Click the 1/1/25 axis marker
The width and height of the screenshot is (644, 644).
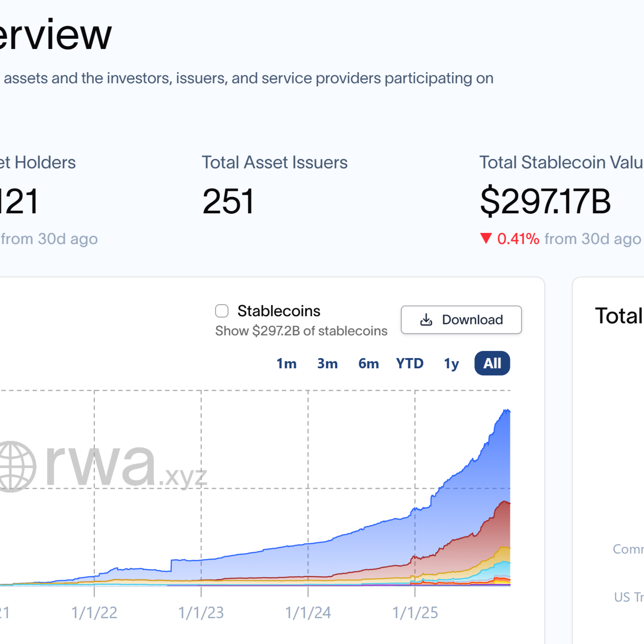pos(415,613)
